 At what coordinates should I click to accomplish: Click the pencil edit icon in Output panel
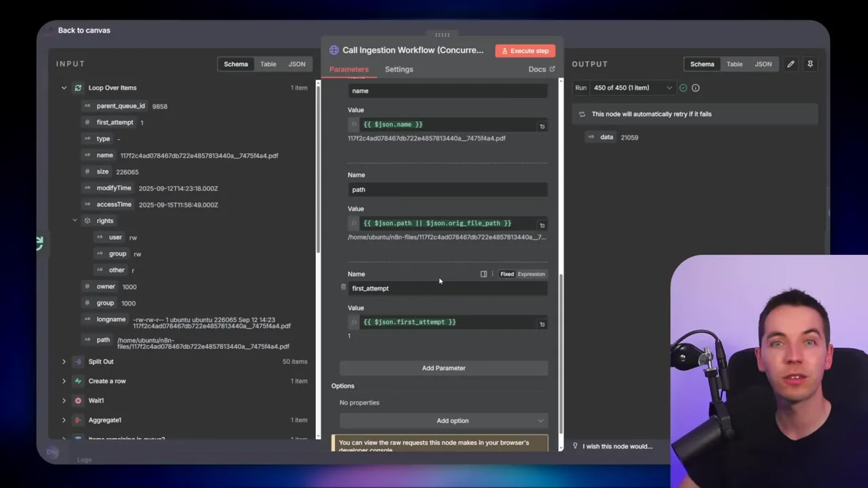791,64
